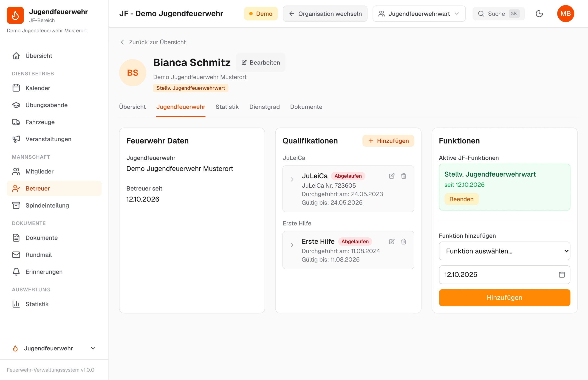Screen dimensions: 588x380
Task: Switch to the Dokumente profile tab
Action: tap(306, 107)
